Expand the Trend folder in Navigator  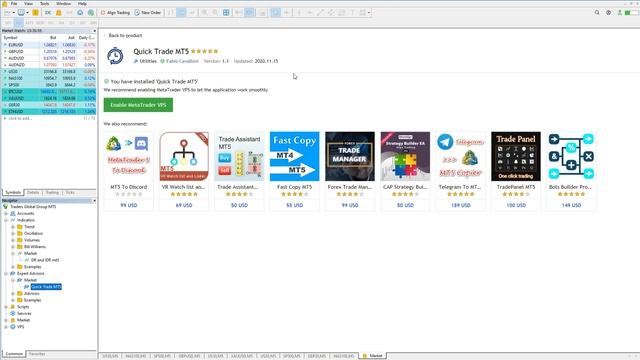click(13, 227)
